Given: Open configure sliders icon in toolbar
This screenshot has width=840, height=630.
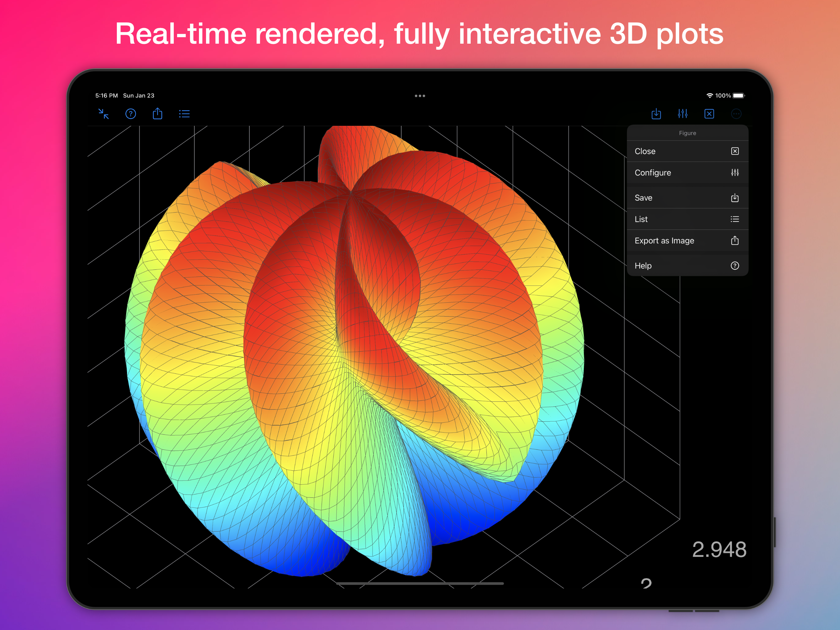Looking at the screenshot, I should (x=682, y=114).
